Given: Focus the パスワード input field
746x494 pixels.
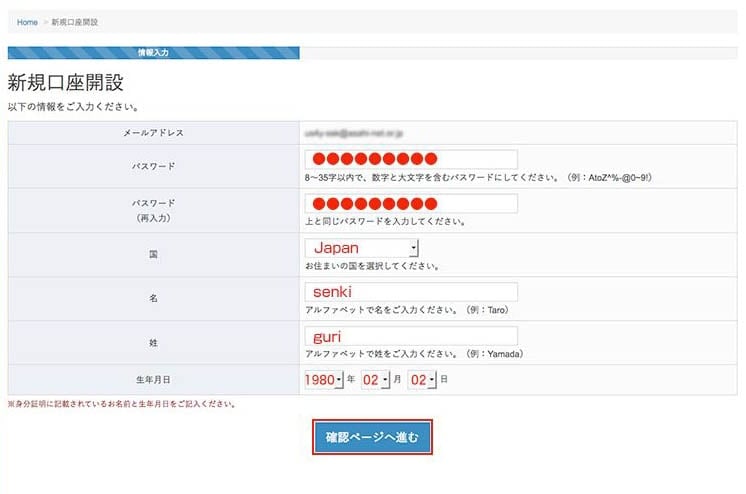Looking at the screenshot, I should pyautogui.click(x=411, y=159).
